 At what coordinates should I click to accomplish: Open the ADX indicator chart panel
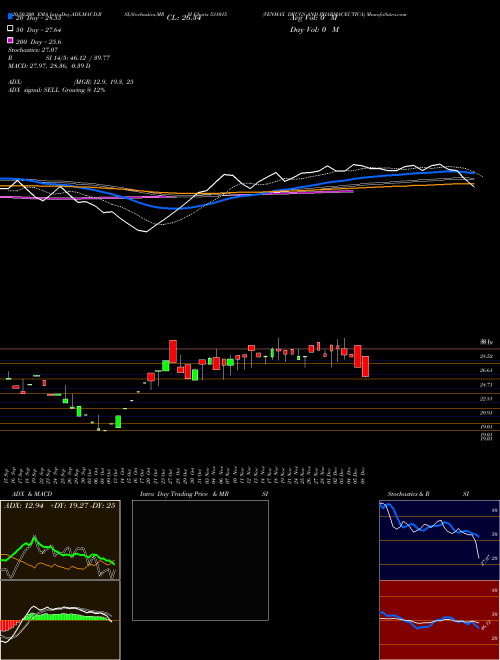(60, 540)
